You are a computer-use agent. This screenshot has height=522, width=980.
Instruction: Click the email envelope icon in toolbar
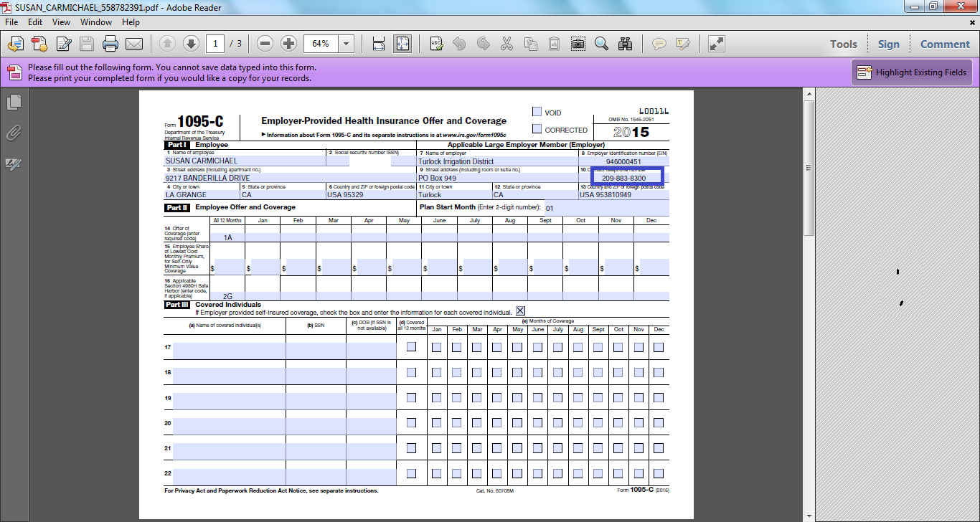coord(134,44)
